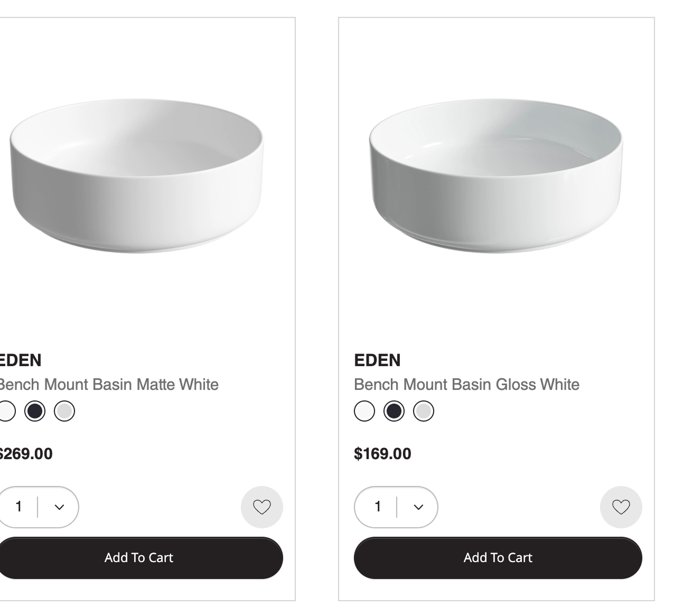
Task: Click the Gloss White basin product image
Action: pyautogui.click(x=495, y=177)
